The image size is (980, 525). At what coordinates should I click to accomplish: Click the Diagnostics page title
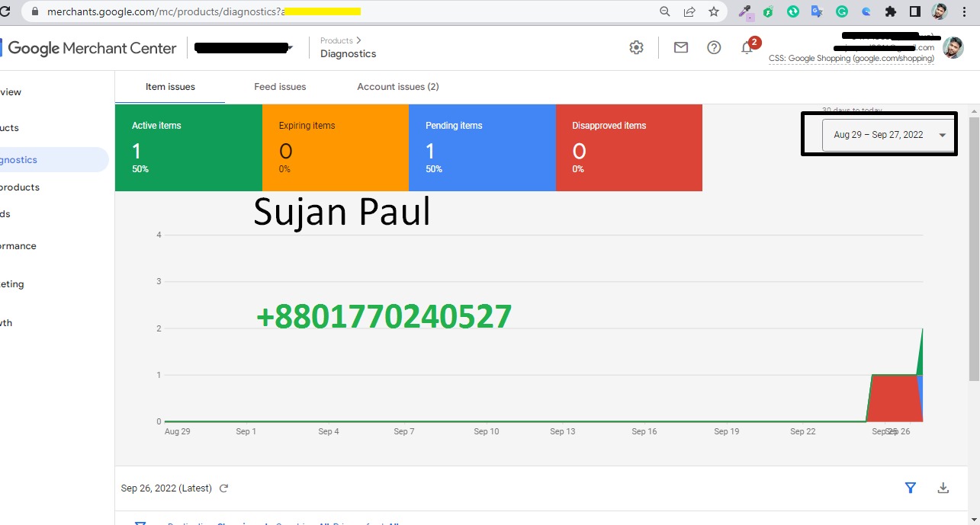pos(348,54)
